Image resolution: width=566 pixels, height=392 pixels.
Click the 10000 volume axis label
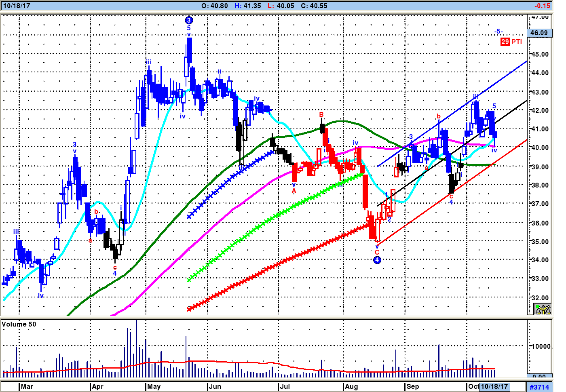pyautogui.click(x=541, y=346)
